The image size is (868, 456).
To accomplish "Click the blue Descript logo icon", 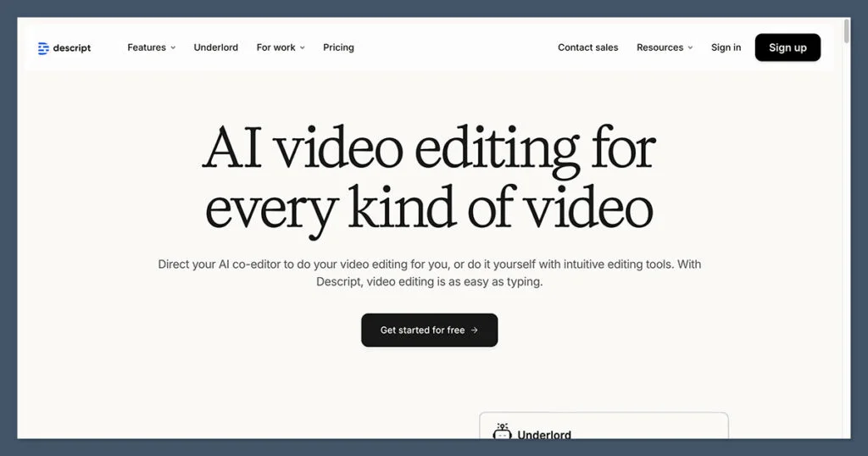I will tap(43, 48).
